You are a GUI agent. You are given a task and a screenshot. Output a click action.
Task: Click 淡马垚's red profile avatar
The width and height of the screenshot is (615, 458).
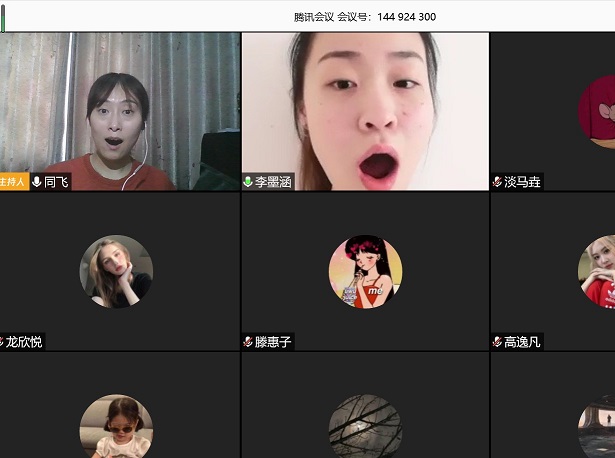click(598, 112)
